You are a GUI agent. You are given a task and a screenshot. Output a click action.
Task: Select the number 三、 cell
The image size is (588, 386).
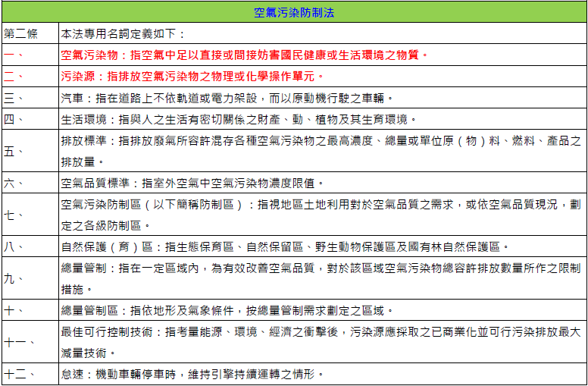[x=30, y=98]
